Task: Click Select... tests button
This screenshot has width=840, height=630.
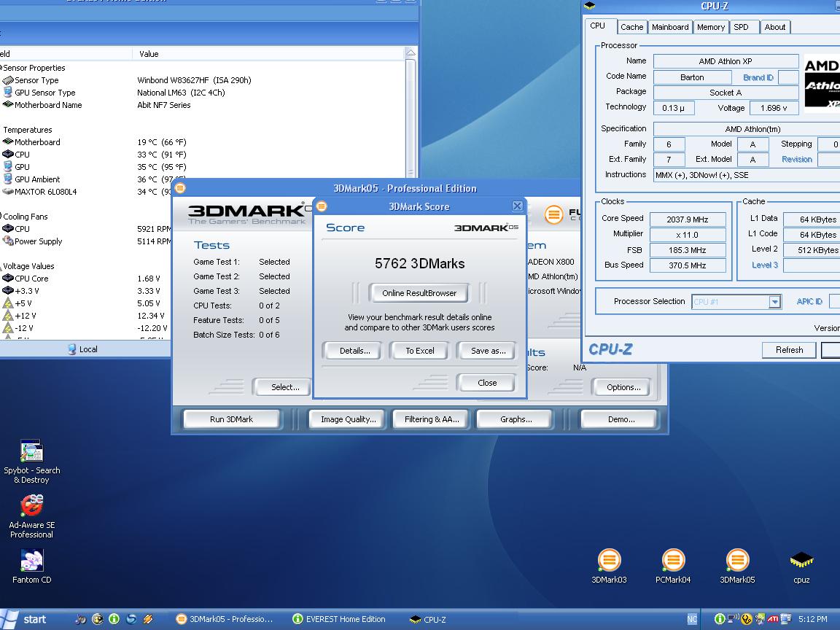Action: 284,387
